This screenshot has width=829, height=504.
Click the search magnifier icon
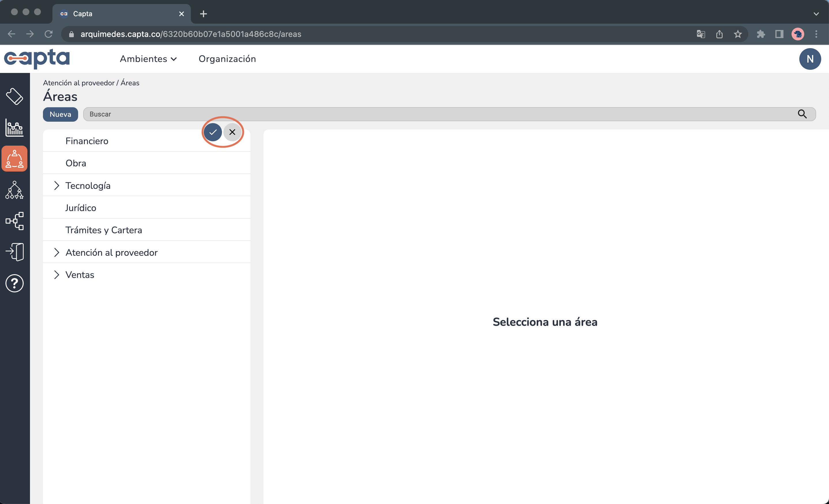pos(802,114)
